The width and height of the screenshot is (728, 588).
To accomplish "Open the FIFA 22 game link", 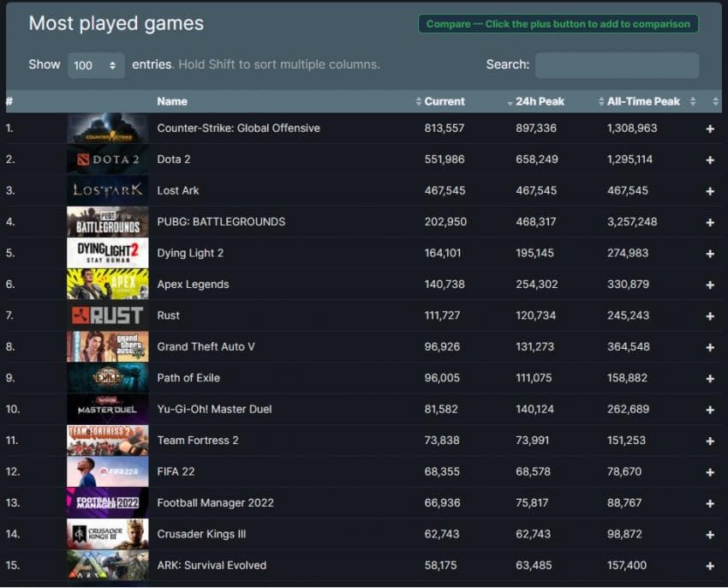I will click(176, 471).
